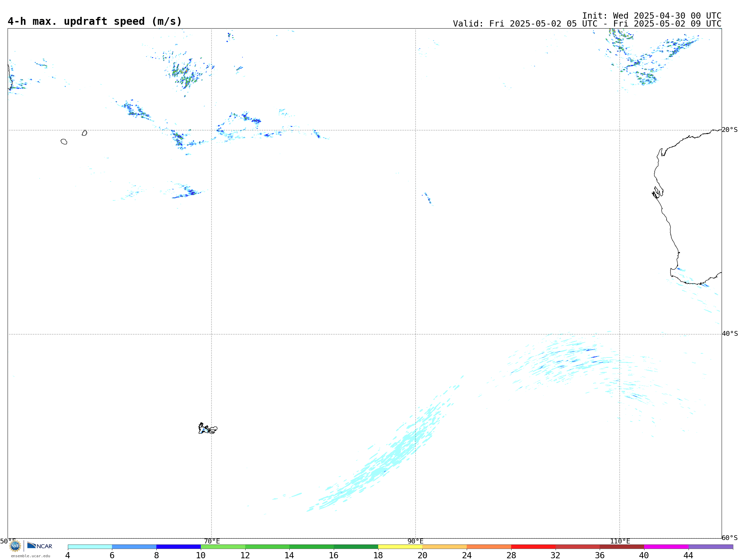Viewport: 744px width, 560px height.
Task: Click the '4-h max. updraft speed (m/s)' title
Action: [95, 21]
